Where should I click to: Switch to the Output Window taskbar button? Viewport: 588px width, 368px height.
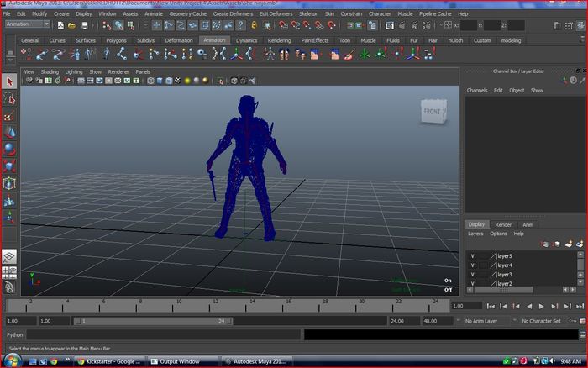182,361
